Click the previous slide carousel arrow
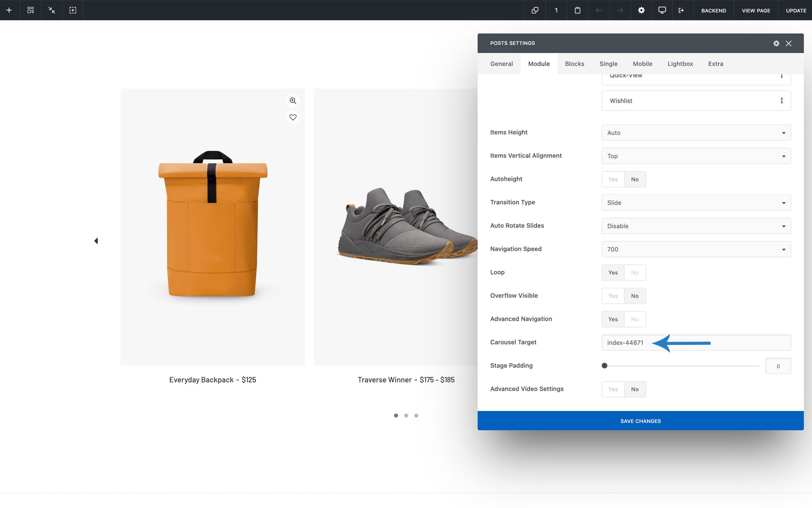812x508 pixels. (x=96, y=241)
